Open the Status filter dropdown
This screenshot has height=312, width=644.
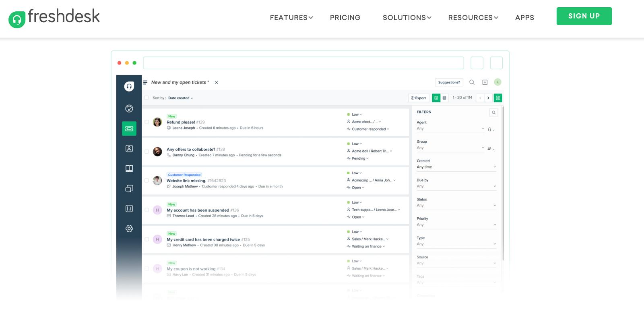click(456, 206)
